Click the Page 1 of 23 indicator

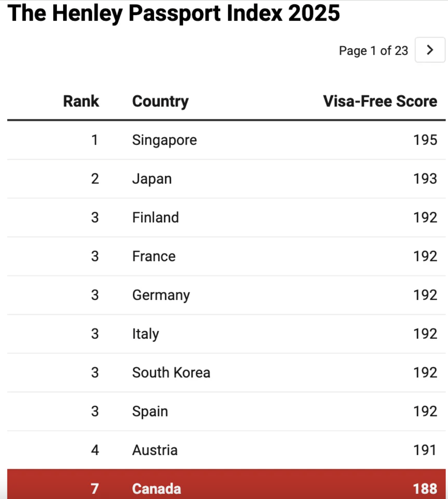373,51
